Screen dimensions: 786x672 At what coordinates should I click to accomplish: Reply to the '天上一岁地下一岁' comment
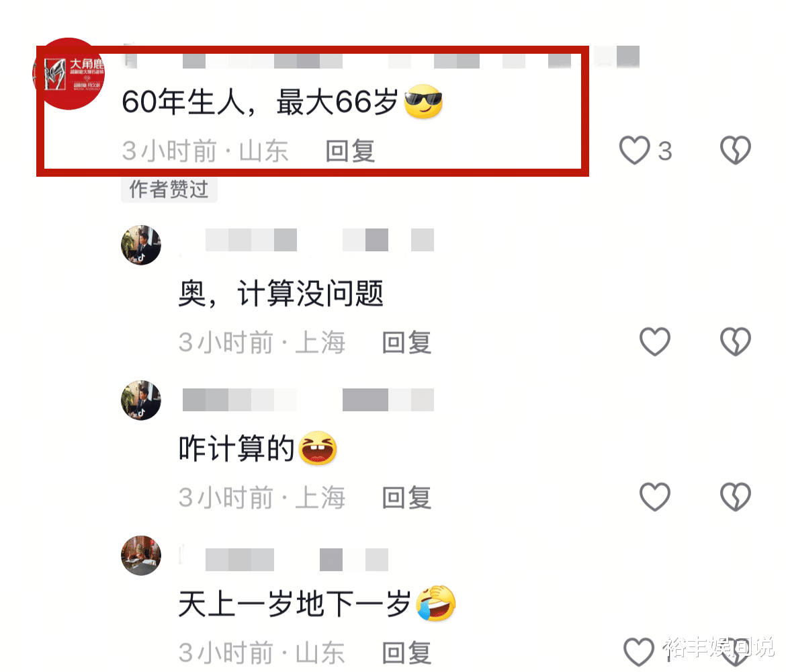406,653
